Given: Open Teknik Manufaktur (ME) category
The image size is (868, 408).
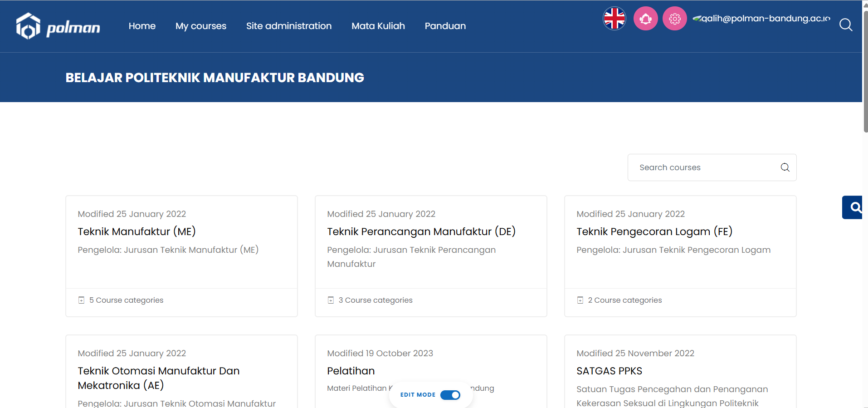Looking at the screenshot, I should pos(137,231).
